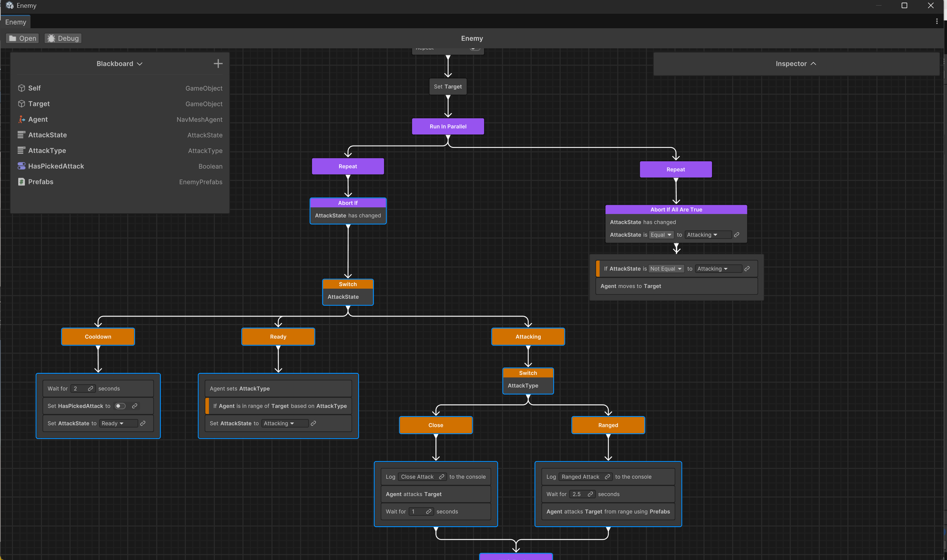This screenshot has height=560, width=947.
Task: Click the Debug bug icon
Action: 51,38
